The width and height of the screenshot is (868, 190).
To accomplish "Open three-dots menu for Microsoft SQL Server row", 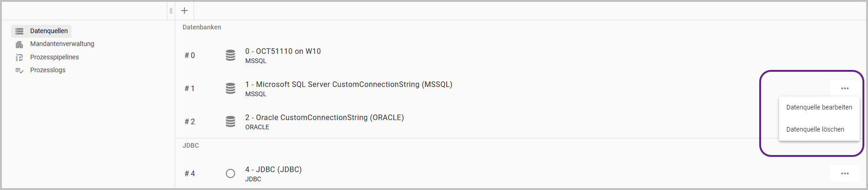I will (x=844, y=88).
